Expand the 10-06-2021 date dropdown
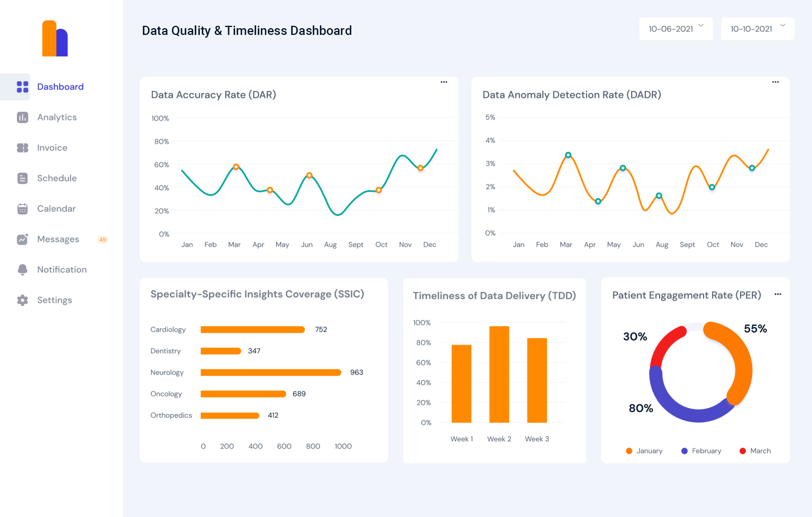The image size is (812, 517). click(x=701, y=28)
